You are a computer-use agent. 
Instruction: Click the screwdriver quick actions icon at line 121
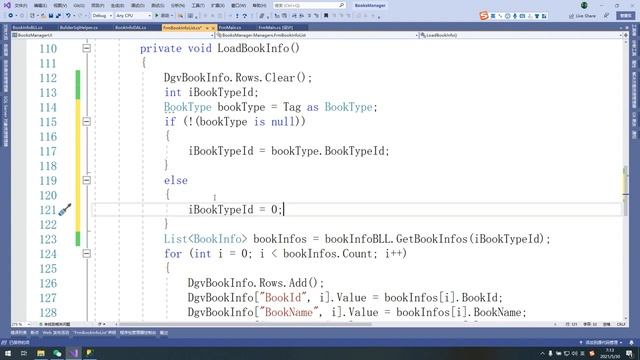pos(65,210)
